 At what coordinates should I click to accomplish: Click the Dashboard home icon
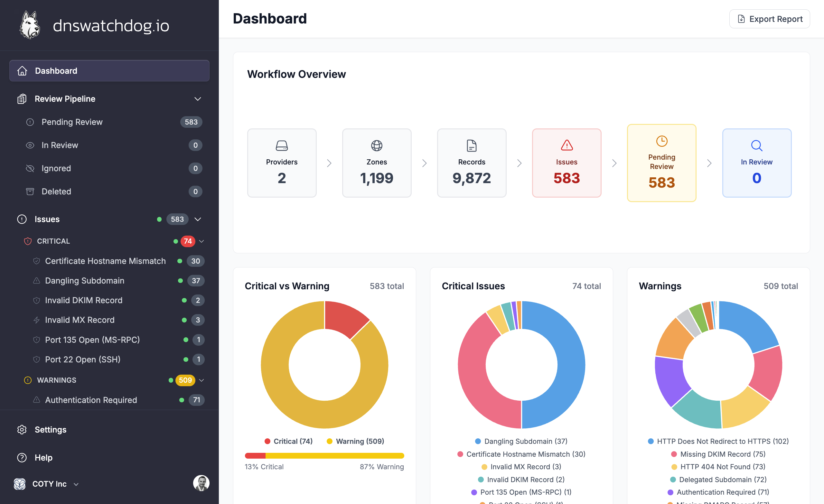coord(22,71)
